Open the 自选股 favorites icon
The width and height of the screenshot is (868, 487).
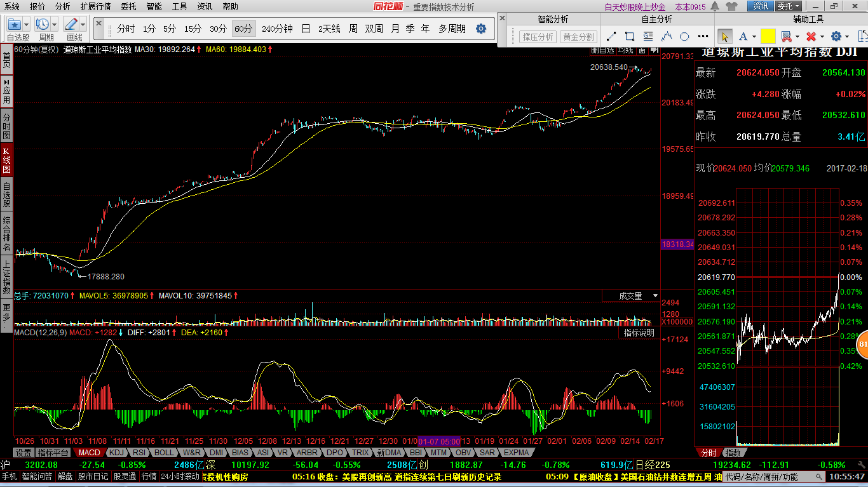coord(14,24)
